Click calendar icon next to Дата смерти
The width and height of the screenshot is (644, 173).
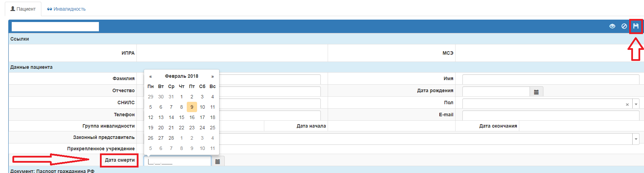click(217, 161)
